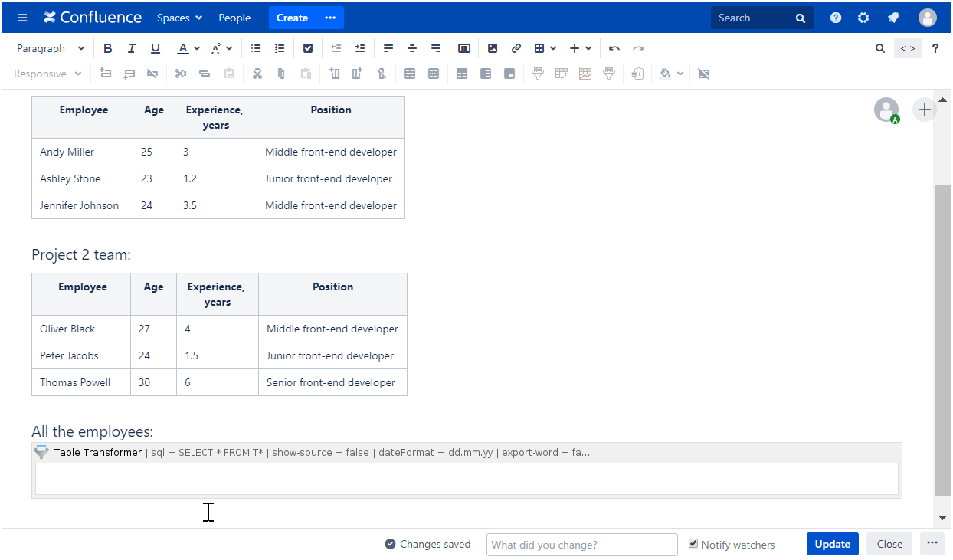Open the Spaces menu
The height and width of the screenshot is (560, 953).
(179, 18)
